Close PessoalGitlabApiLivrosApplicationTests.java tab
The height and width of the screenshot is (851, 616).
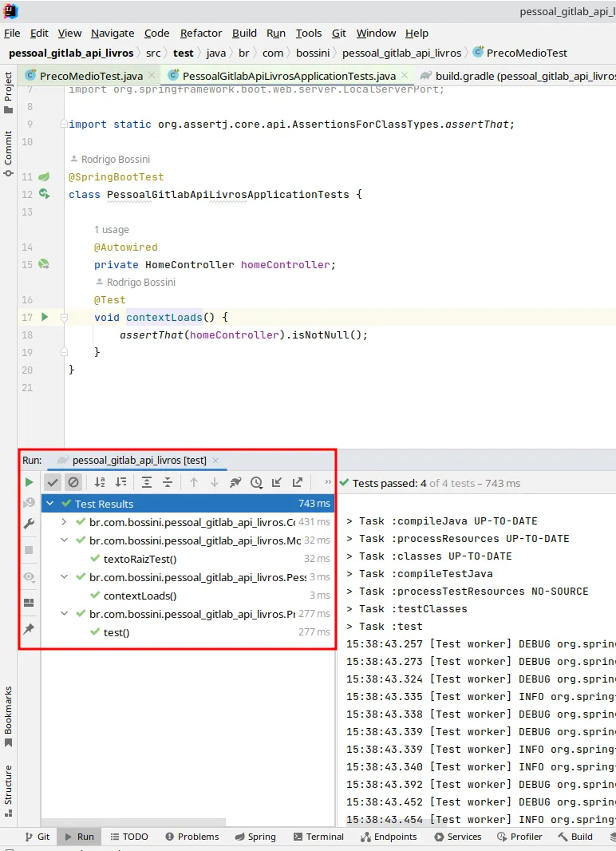[x=405, y=75]
